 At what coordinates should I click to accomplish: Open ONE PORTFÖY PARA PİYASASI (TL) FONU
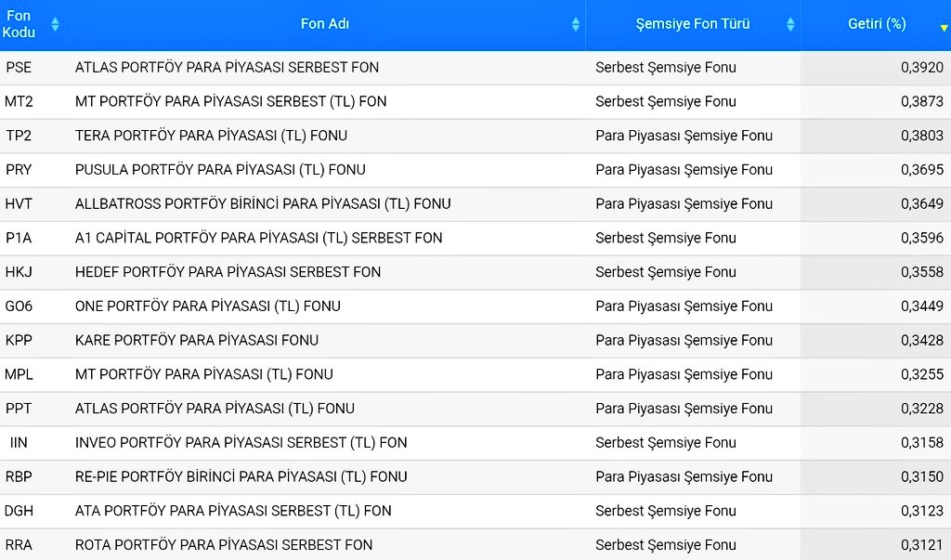pyautogui.click(x=207, y=306)
